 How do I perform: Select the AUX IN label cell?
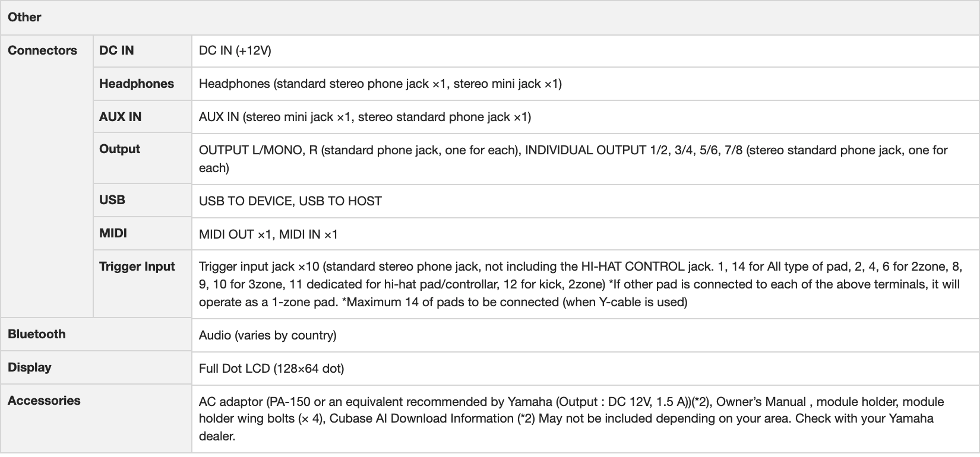click(121, 117)
